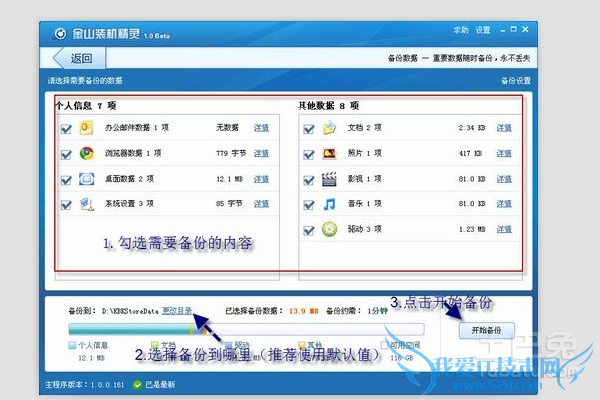Click the 开始备份 start backup button
Viewport: 600px width, 400px height.
(x=486, y=330)
